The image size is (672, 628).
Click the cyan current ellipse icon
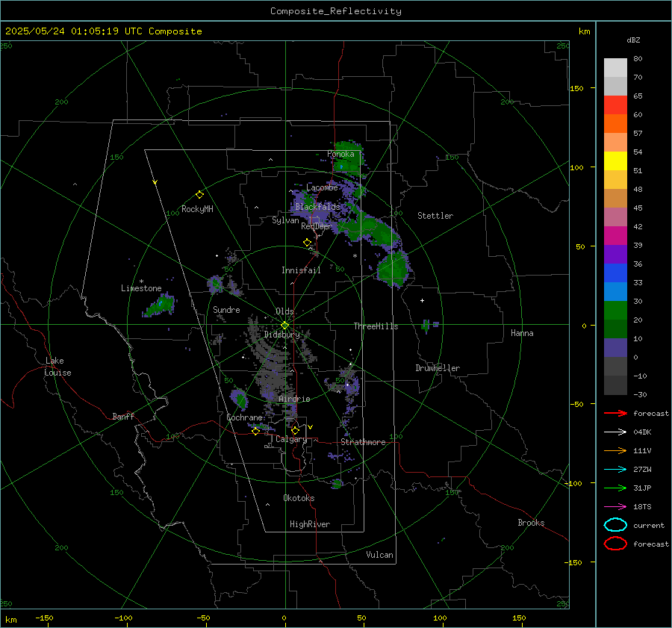[x=615, y=525]
